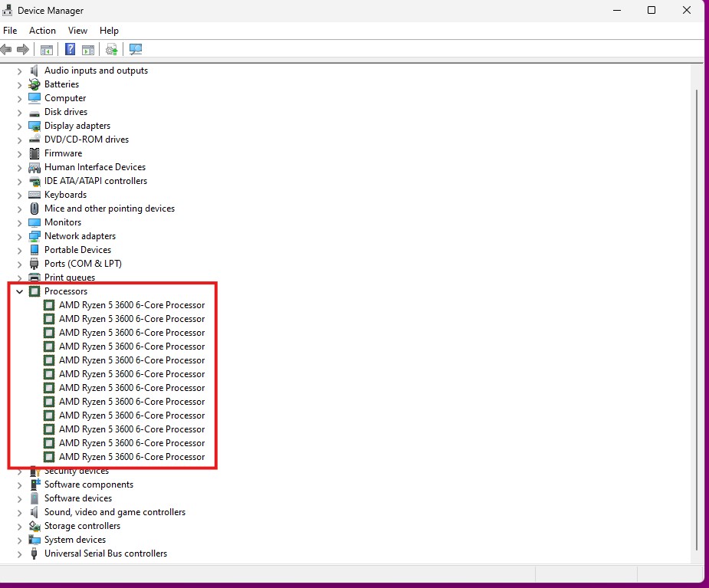Click the Help toolbar icon
Image resolution: width=709 pixels, height=588 pixels.
coord(70,50)
